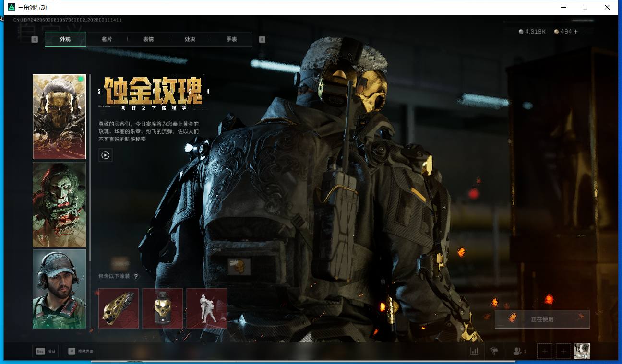The height and width of the screenshot is (364, 622).
Task: Click the dog player avatar
Action: [582, 351]
